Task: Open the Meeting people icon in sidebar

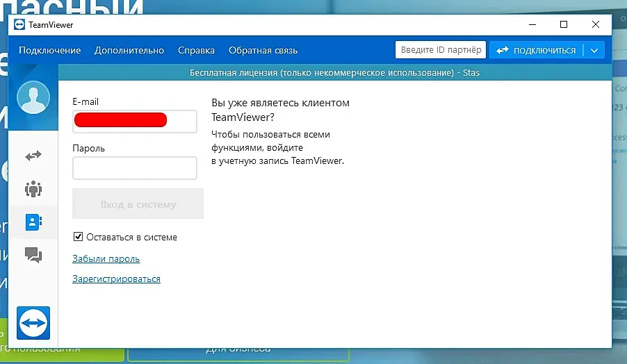Action: (x=33, y=188)
